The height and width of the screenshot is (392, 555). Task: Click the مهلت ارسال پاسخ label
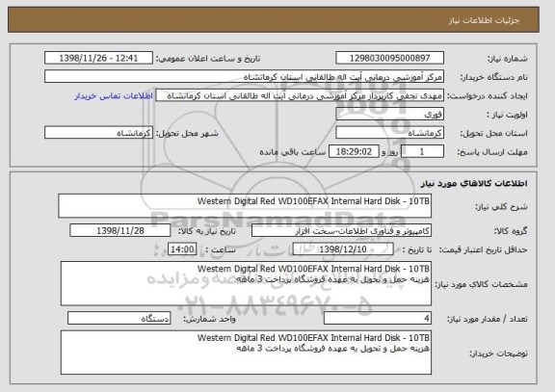tap(492, 152)
